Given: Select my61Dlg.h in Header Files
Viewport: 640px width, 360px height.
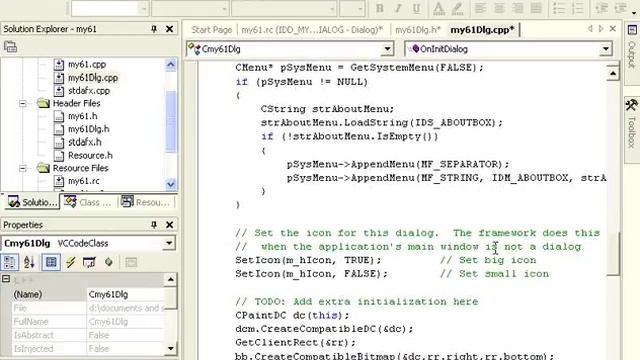Looking at the screenshot, I should pyautogui.click(x=89, y=129).
